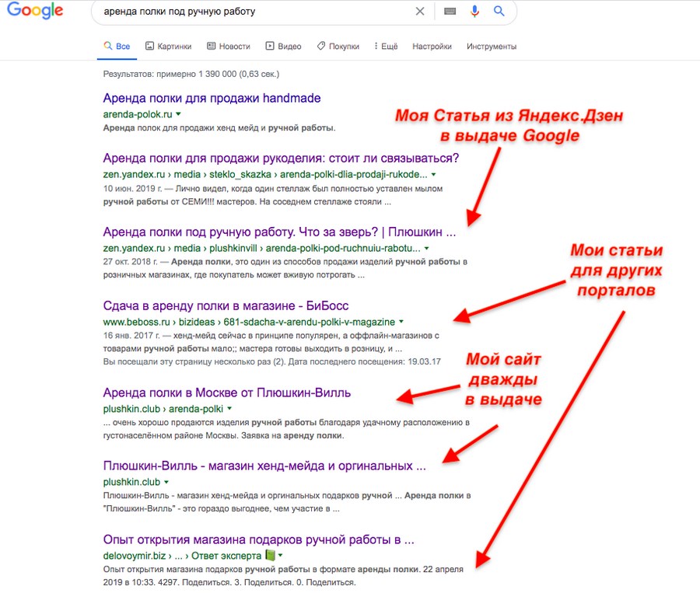Open the Покупки shopping tab

click(x=338, y=47)
